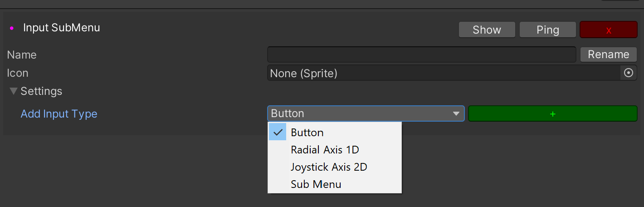Click the Rename button
The width and height of the screenshot is (644, 207).
609,54
